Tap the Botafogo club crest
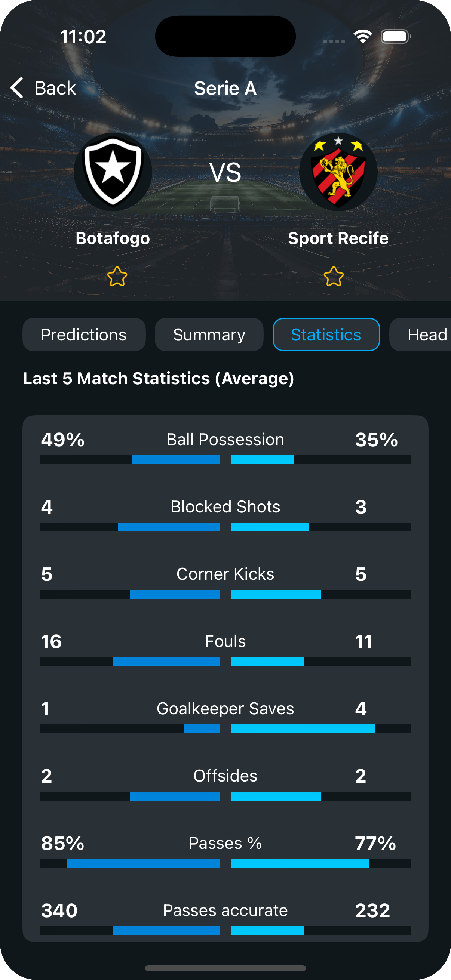This screenshot has height=980, width=451. point(113,172)
